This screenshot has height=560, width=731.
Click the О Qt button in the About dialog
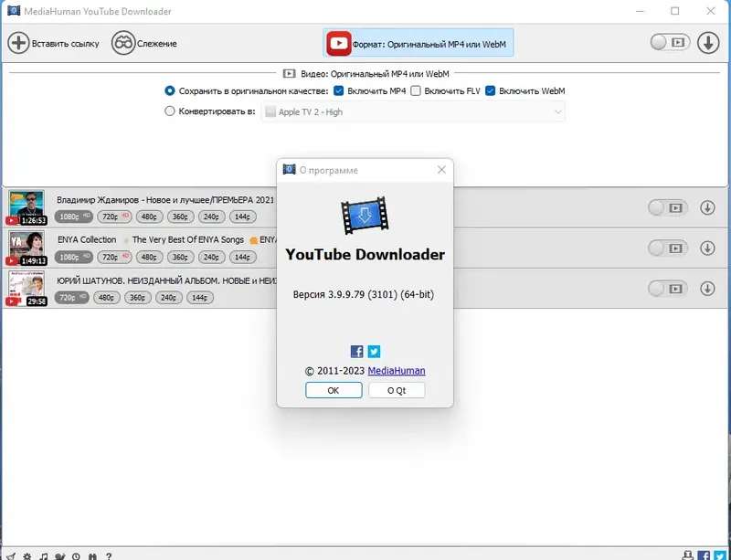pyautogui.click(x=396, y=390)
